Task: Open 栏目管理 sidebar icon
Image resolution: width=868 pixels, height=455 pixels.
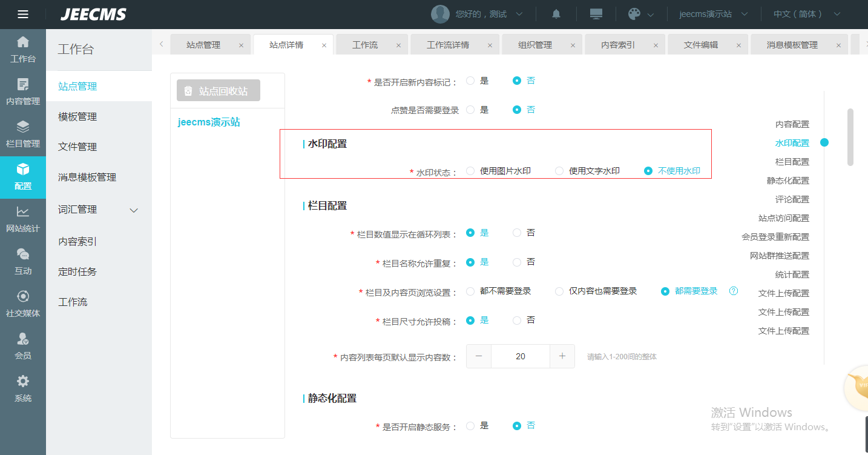Action: [x=23, y=135]
